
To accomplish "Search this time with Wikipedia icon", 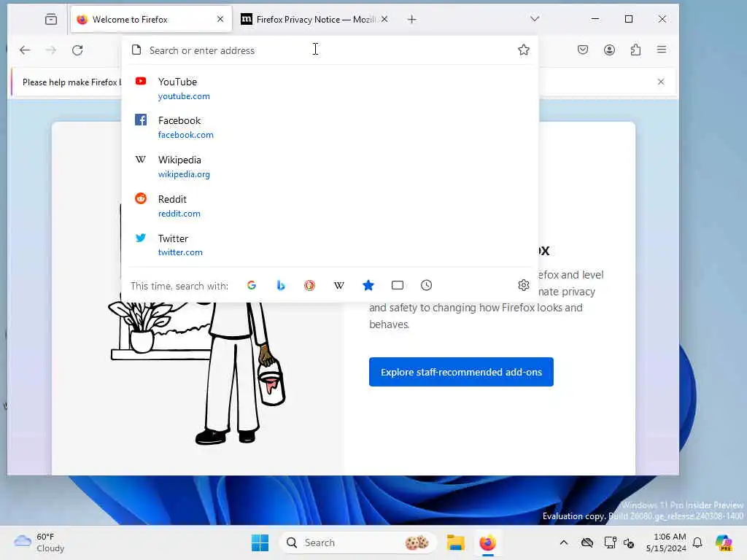I will pyautogui.click(x=338, y=285).
